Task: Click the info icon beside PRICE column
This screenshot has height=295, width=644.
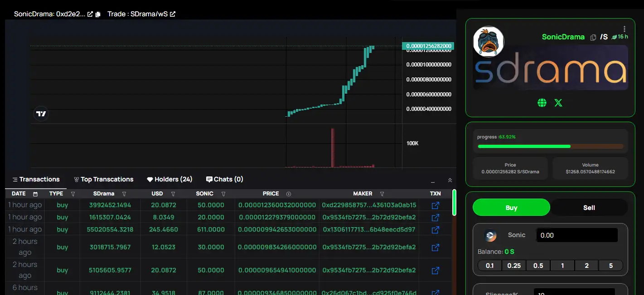Action: pos(289,194)
